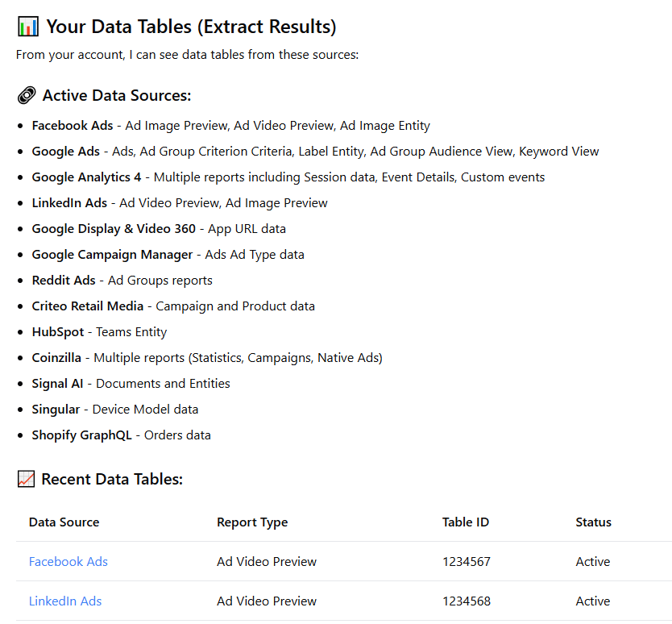Click the Status column header
The height and width of the screenshot is (624, 672).
[593, 522]
